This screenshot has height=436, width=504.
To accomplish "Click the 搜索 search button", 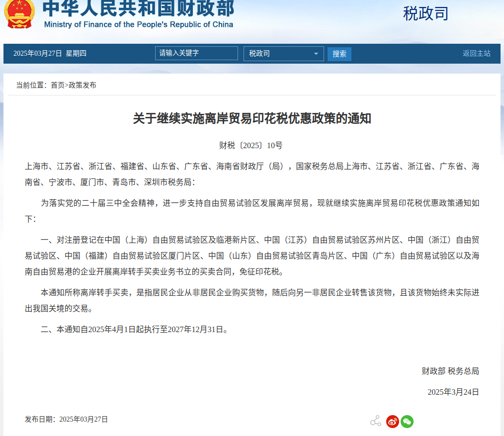I will [x=339, y=54].
